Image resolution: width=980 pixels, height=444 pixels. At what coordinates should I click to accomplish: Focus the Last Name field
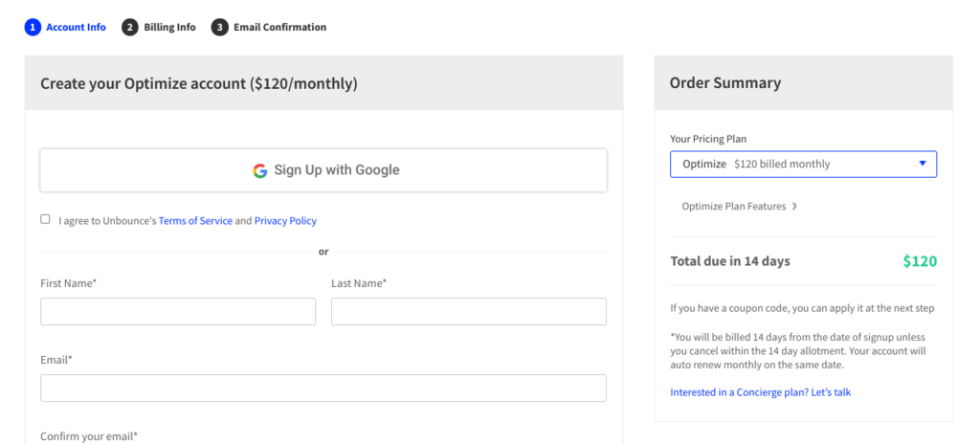(469, 311)
